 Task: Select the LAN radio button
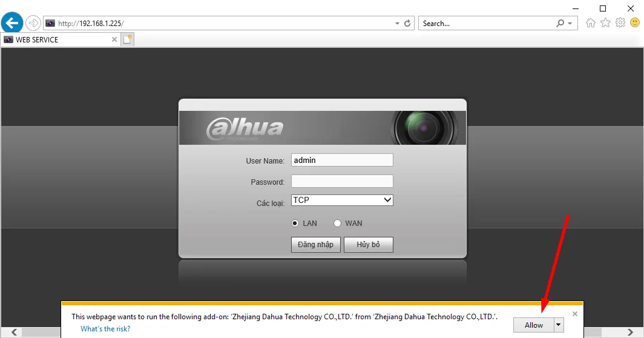tap(295, 224)
